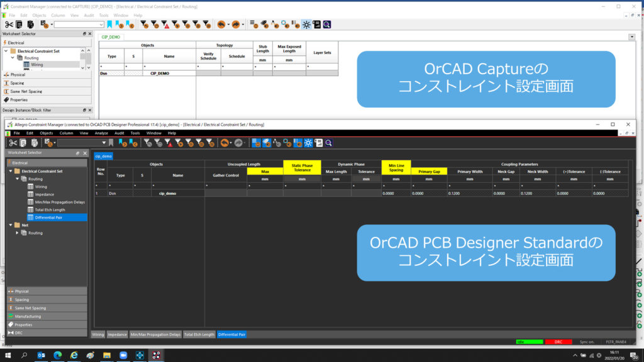Open the Analyze menu in Allegro Constraint Manager

click(x=101, y=133)
